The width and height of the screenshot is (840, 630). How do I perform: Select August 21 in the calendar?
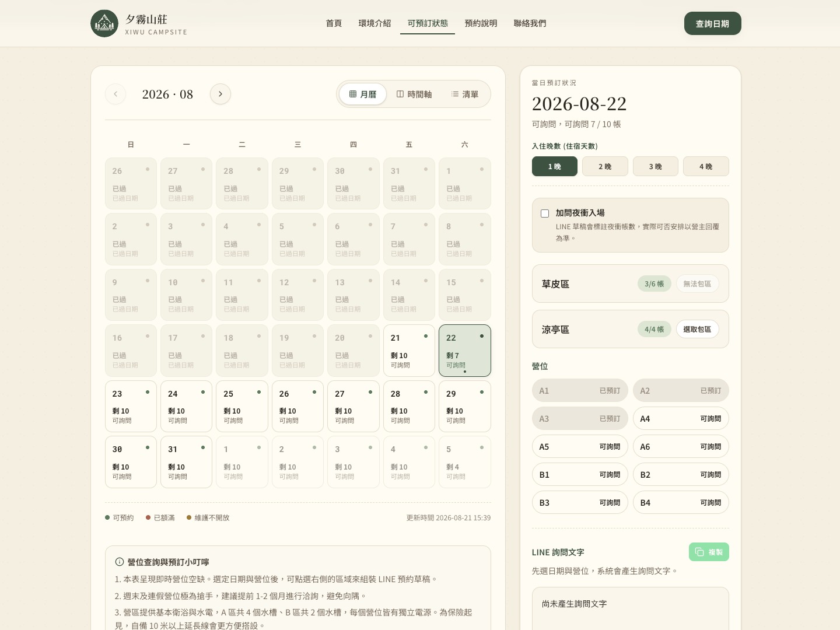pos(409,351)
